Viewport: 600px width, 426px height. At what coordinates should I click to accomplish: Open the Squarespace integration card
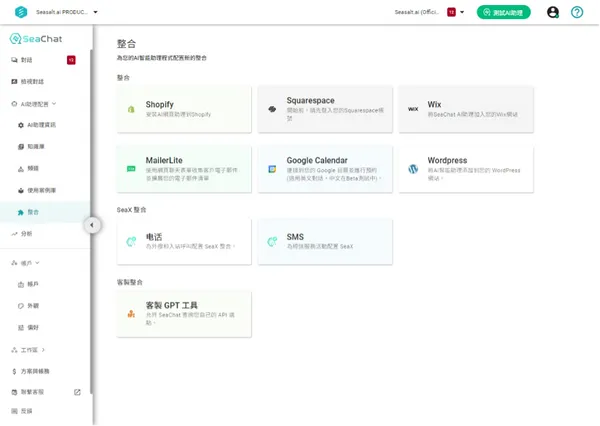coord(325,109)
